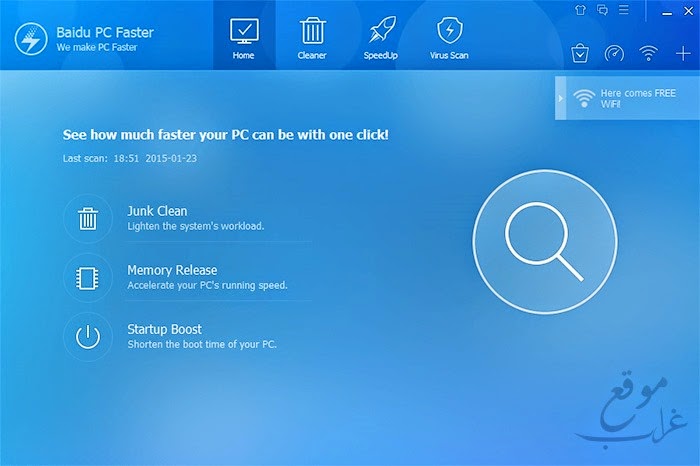Click the Last scan date 2015-01-23
700x466 pixels.
171,158
